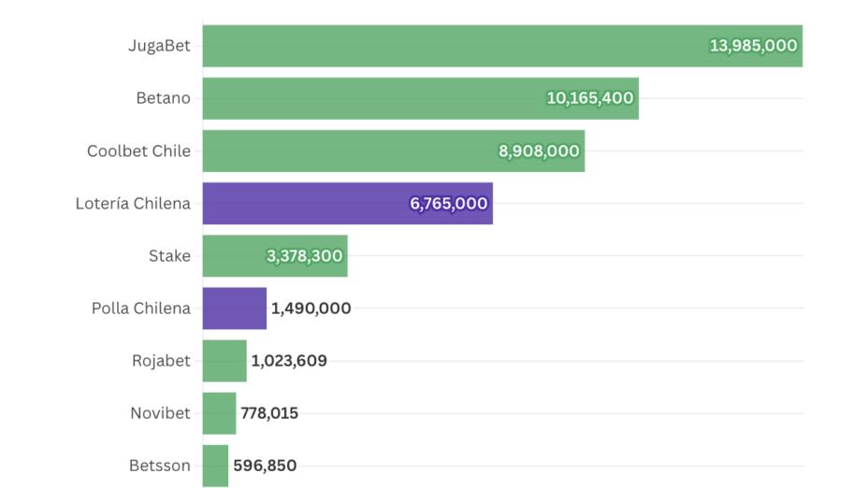The image size is (868, 488).
Task: Click the Lotería Chilena label
Action: [133, 203]
